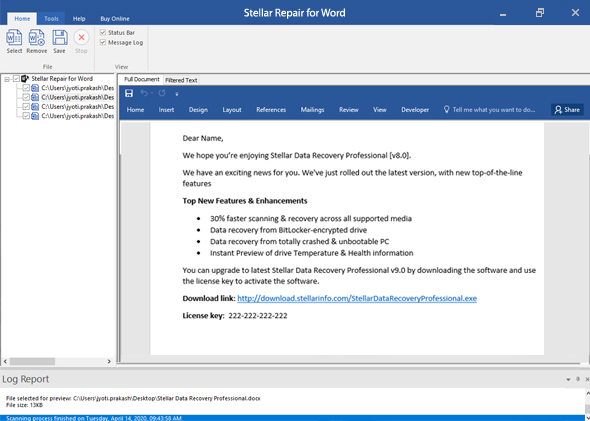590x421 pixels.
Task: Open the StellarDataRecoveryProfessional.exe download link
Action: (357, 298)
